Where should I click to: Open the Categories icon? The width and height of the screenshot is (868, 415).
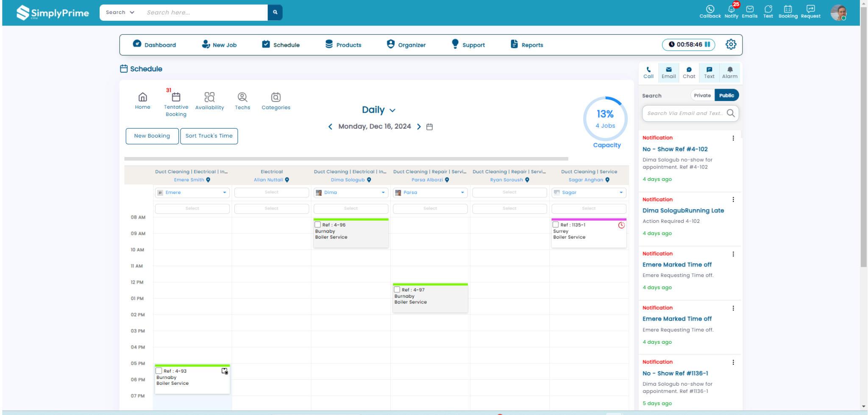[x=276, y=97]
